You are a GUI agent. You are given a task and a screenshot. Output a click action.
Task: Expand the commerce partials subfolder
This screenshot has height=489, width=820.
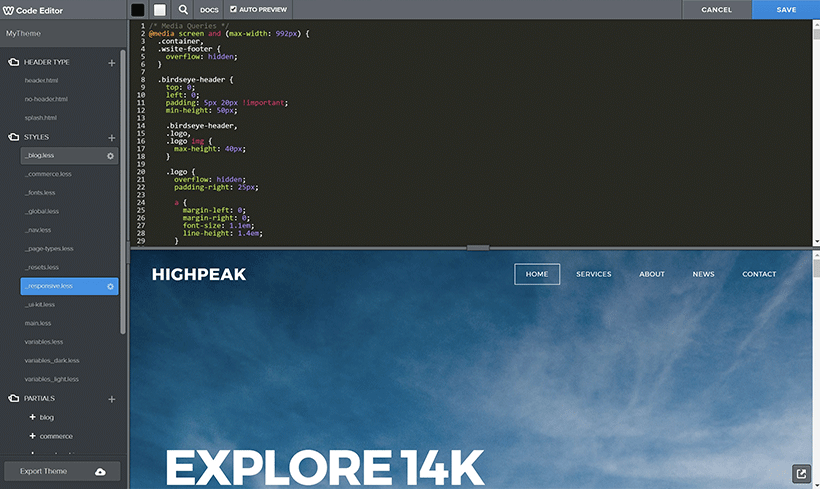pyautogui.click(x=32, y=436)
